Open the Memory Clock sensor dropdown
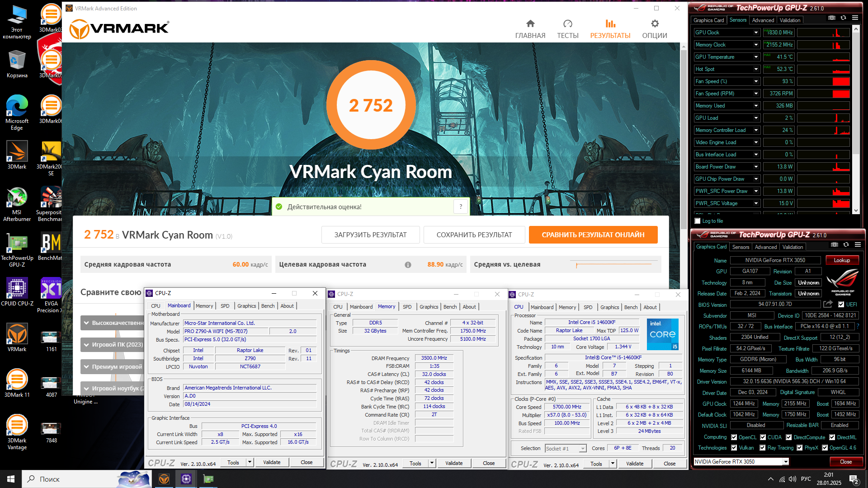The width and height of the screenshot is (868, 488). [x=756, y=45]
